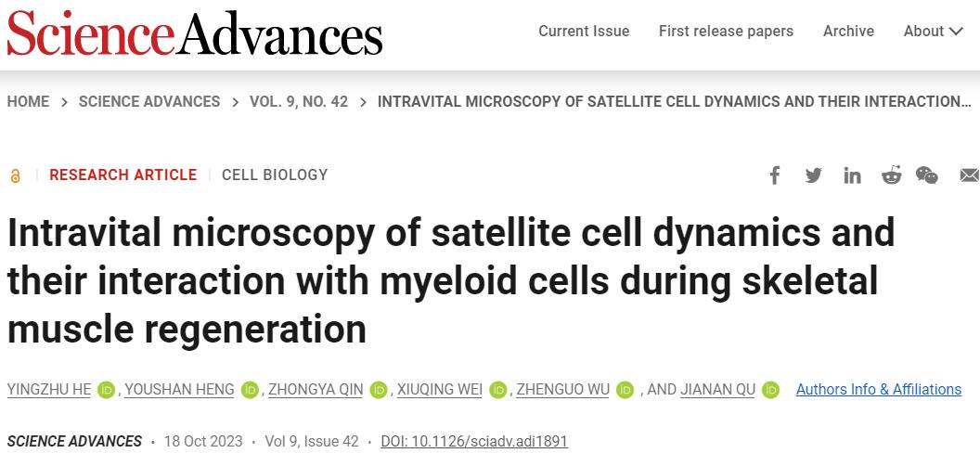
Task: Click the open access lock icon
Action: 15,175
